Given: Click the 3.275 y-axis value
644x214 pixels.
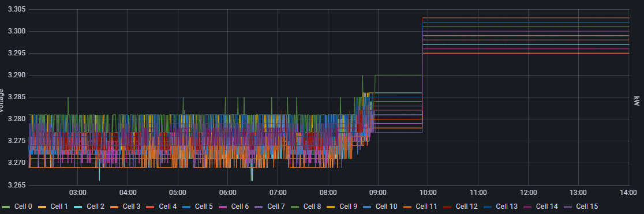Looking at the screenshot, I should [x=16, y=141].
